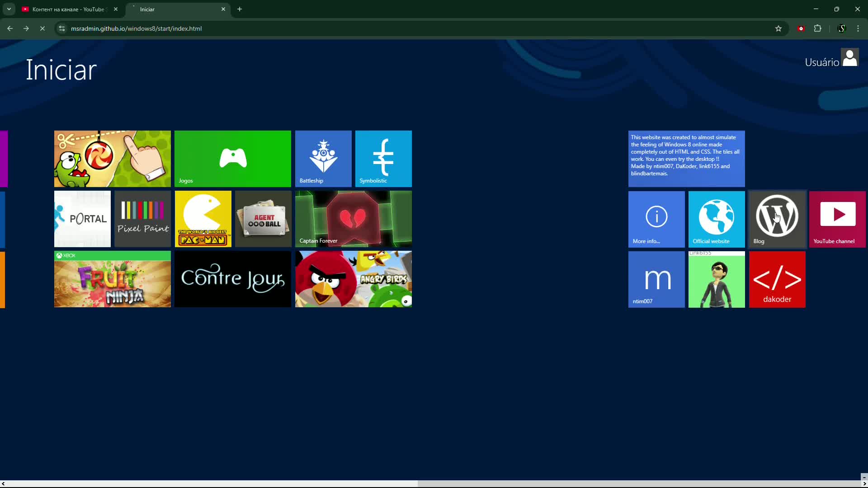Close the YouTube browser tab
Screen dimensions: 868x488
point(116,9)
